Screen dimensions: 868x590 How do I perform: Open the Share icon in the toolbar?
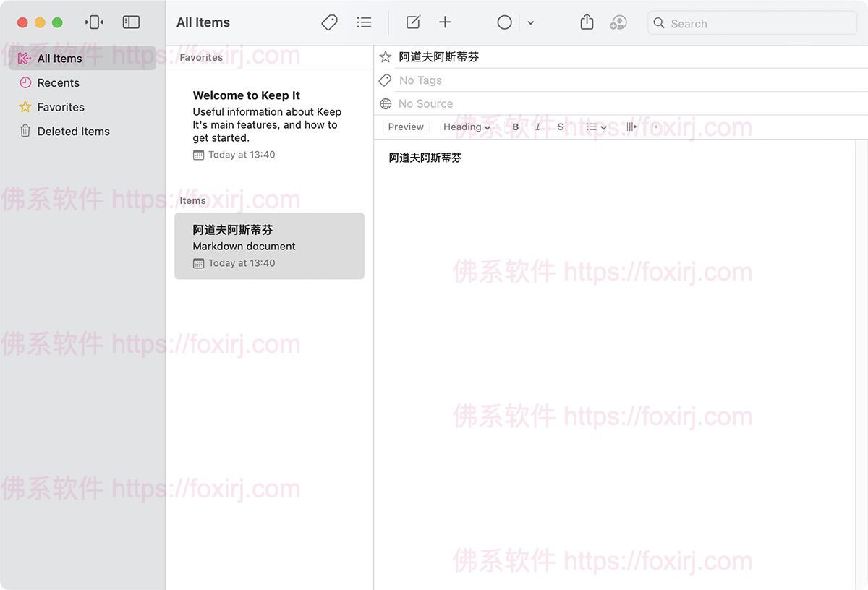click(x=587, y=22)
